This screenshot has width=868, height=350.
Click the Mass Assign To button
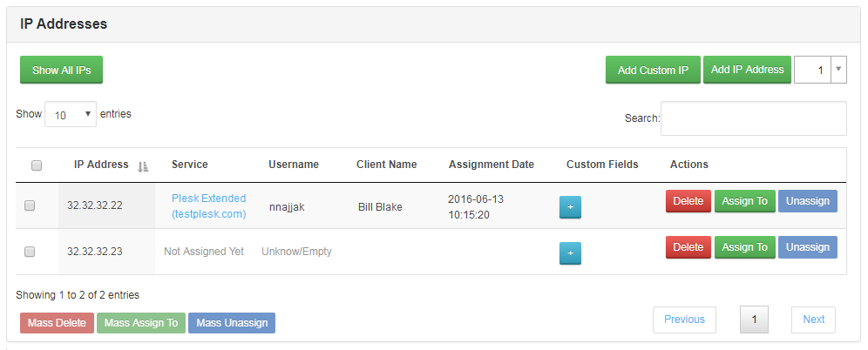coord(141,323)
